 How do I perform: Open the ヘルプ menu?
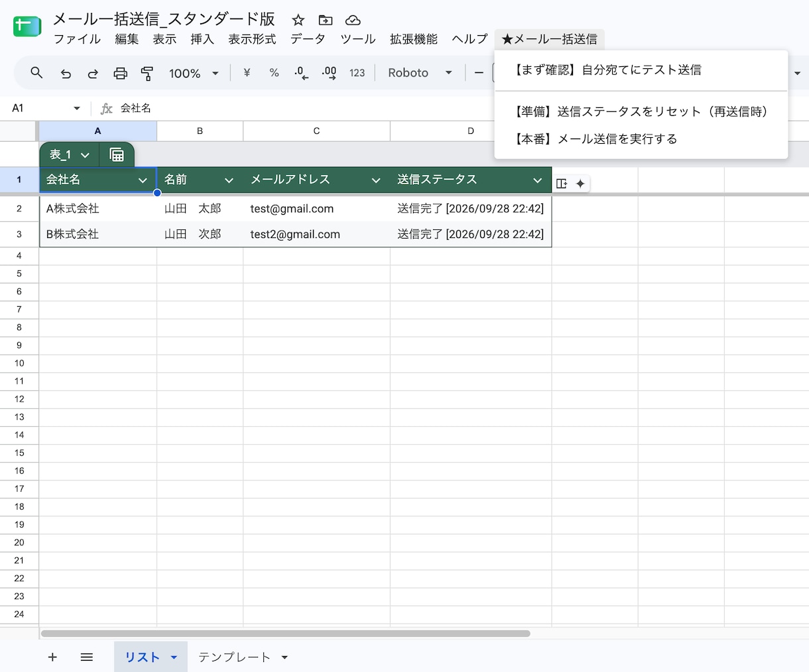[x=469, y=39]
